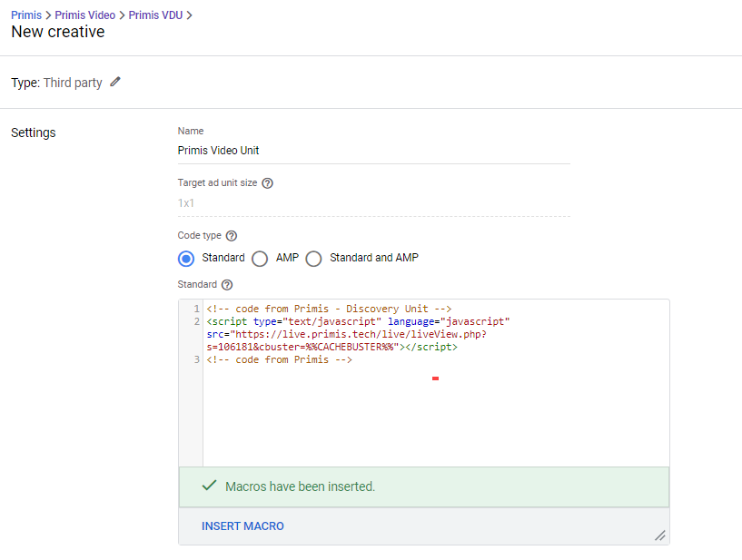The width and height of the screenshot is (742, 560).
Task: Click the Settings section label
Action: click(x=33, y=133)
